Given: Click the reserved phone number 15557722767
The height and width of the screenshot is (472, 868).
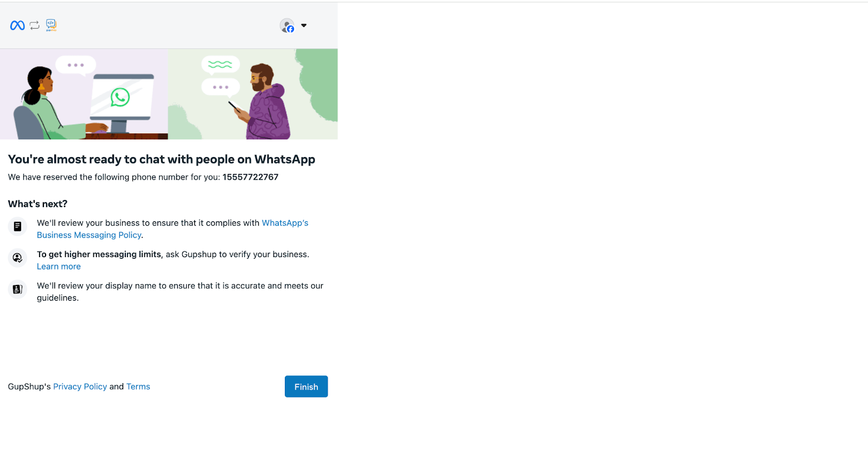Looking at the screenshot, I should (x=250, y=177).
